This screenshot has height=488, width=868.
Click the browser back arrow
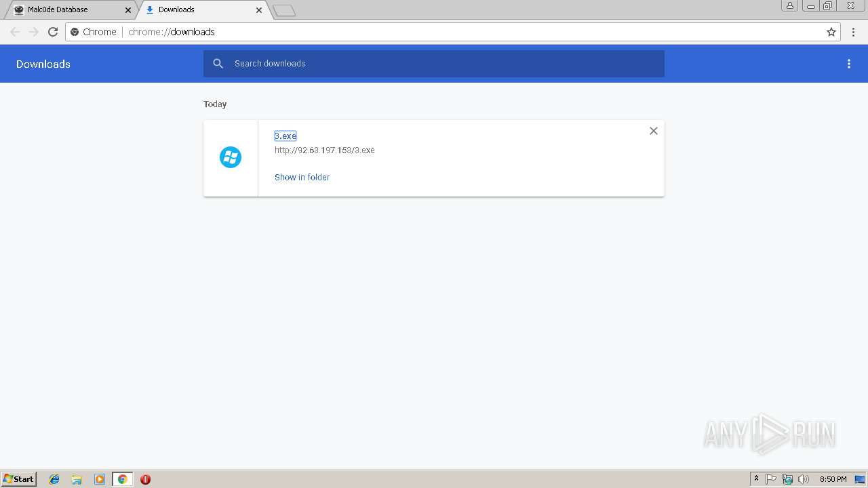(15, 32)
